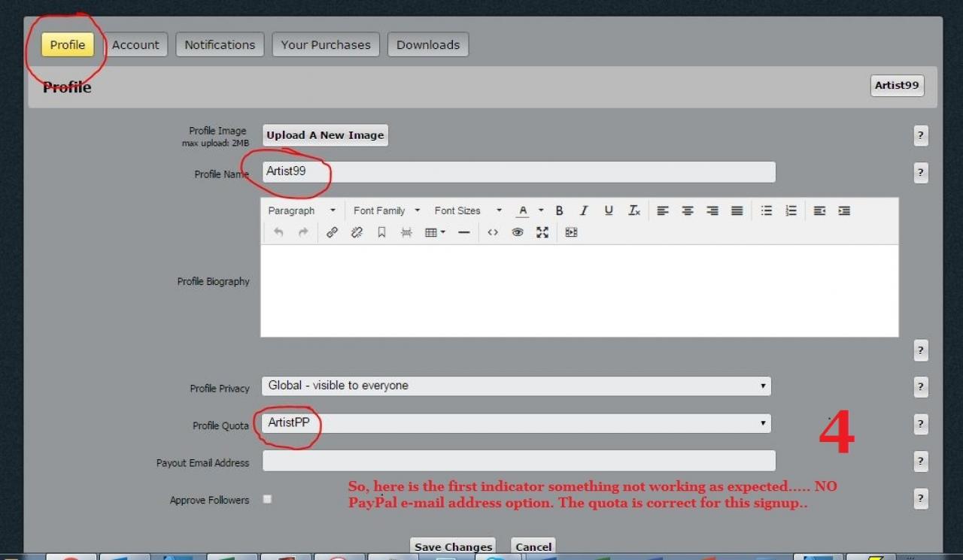Show help for the Profile Biography row

(920, 350)
